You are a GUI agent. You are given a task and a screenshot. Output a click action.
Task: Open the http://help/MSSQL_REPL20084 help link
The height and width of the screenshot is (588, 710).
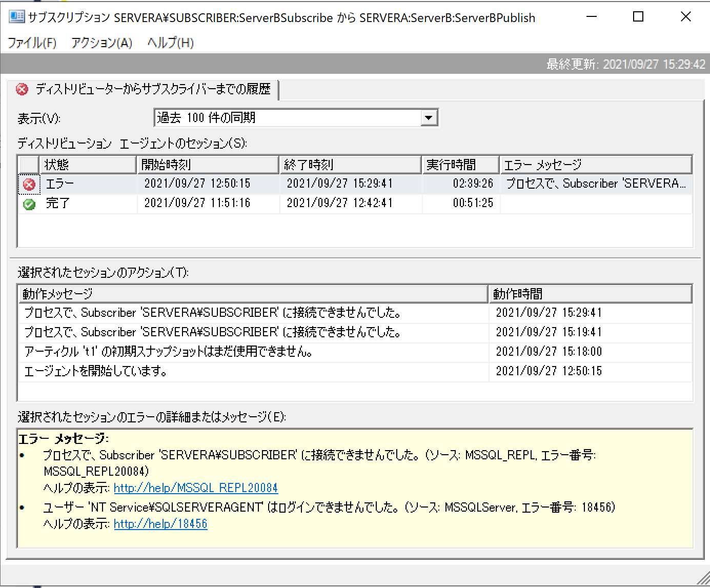point(196,488)
